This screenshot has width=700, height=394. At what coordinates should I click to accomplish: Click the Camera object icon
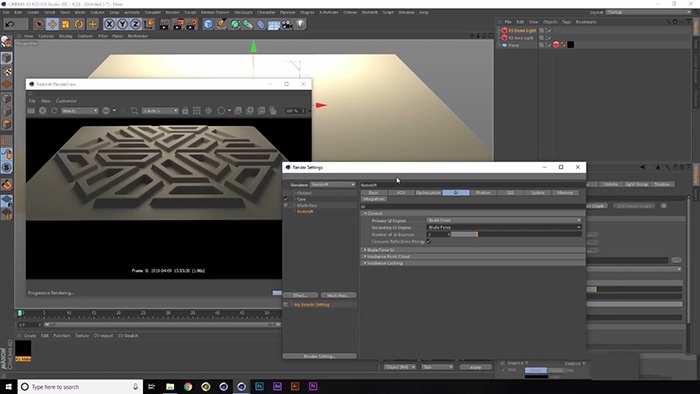[x=287, y=24]
